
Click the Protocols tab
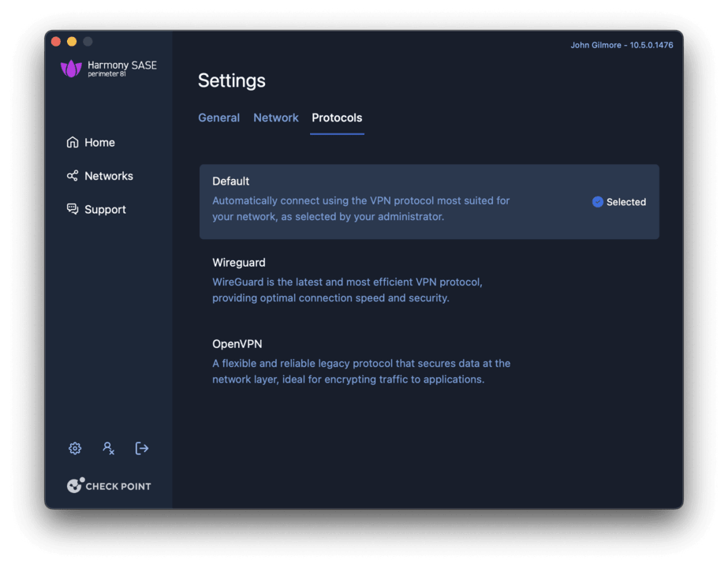(337, 118)
